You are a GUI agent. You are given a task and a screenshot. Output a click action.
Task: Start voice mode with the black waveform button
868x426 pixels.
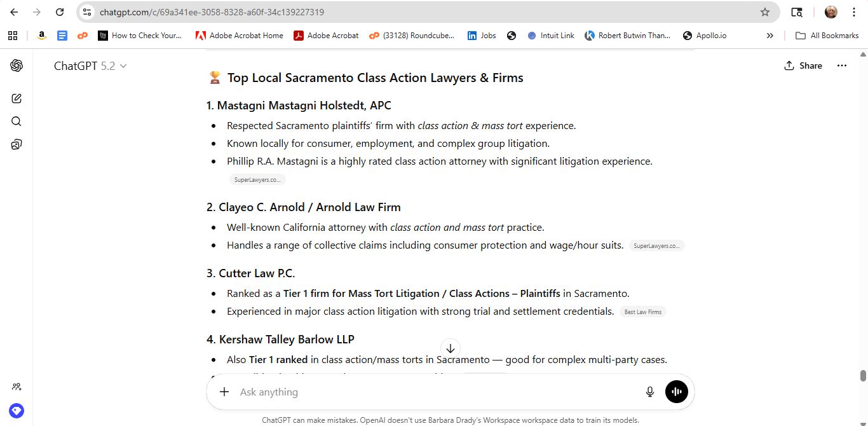pyautogui.click(x=677, y=392)
